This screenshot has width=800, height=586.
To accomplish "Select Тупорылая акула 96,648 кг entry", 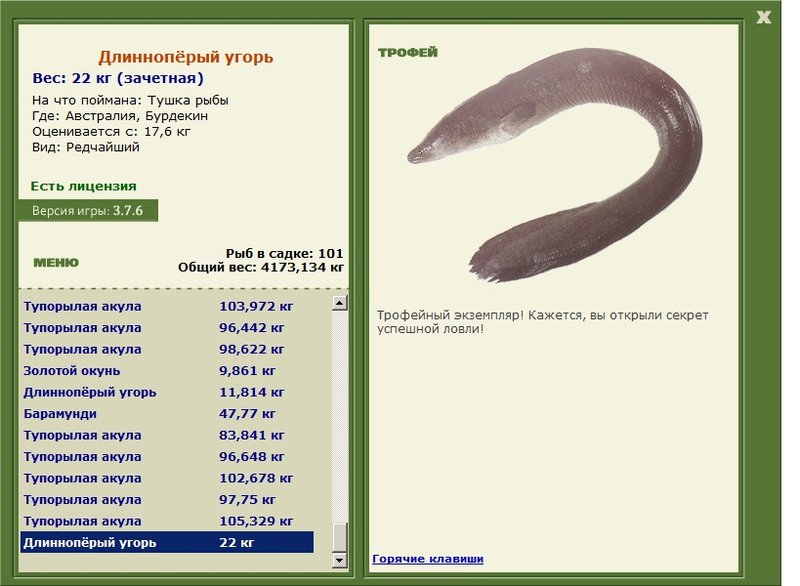I will coord(167,456).
